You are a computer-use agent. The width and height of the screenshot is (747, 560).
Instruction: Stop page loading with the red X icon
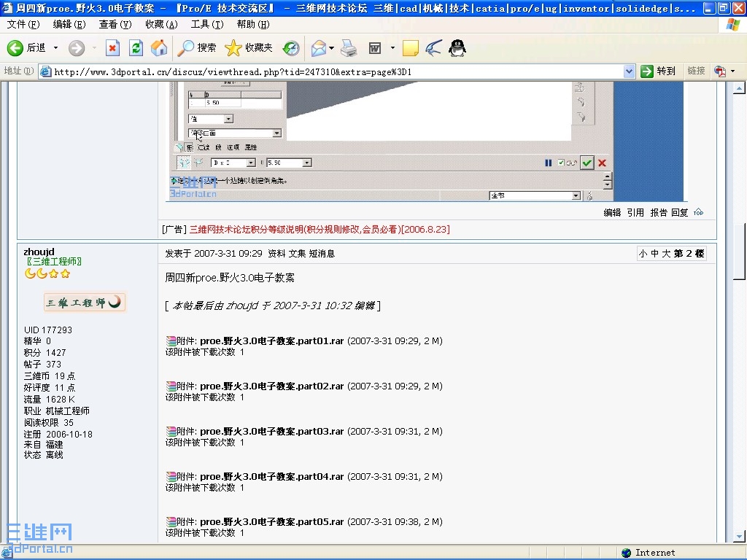(x=113, y=49)
